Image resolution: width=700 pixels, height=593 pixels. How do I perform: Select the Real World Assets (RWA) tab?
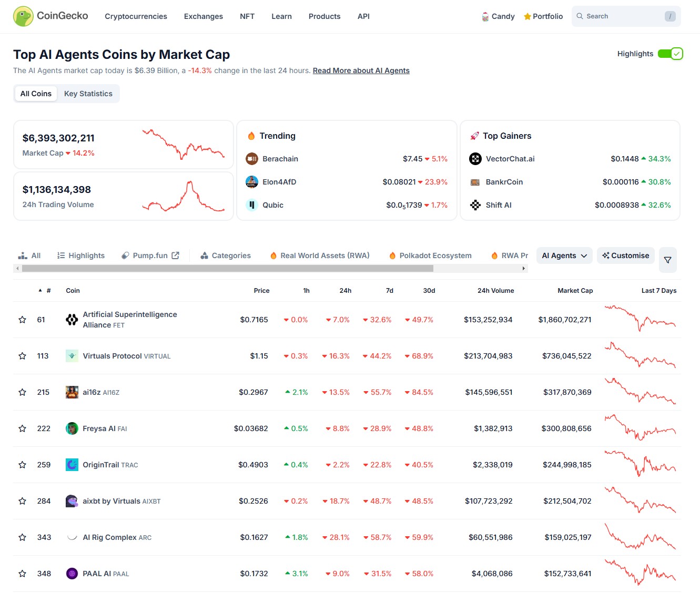(x=320, y=255)
